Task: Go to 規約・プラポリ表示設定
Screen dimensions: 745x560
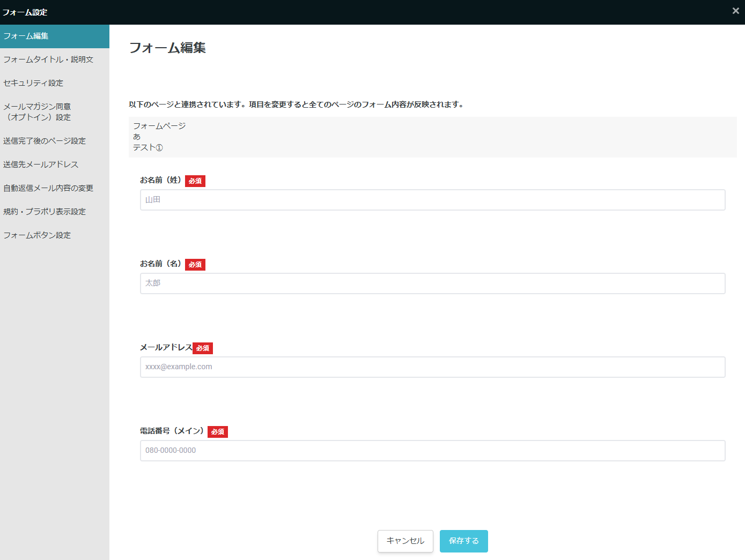Action: (x=45, y=212)
